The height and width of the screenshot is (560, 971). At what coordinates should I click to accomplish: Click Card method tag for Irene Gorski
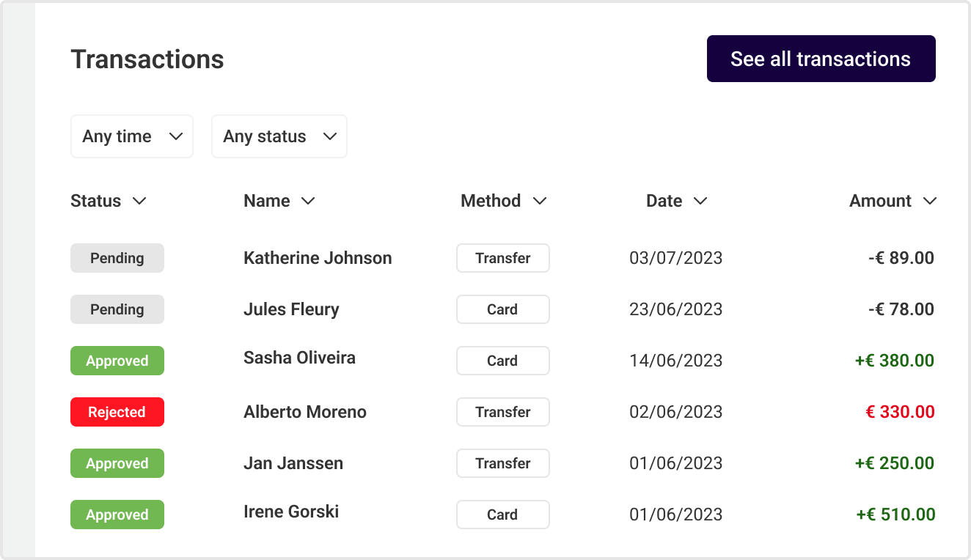coord(503,515)
